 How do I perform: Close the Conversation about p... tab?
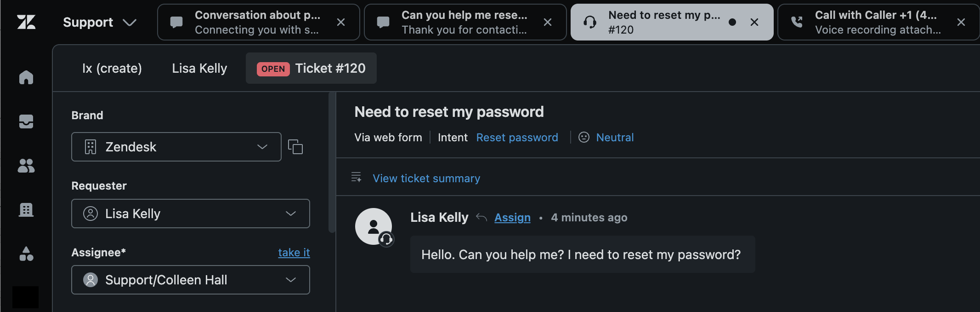(x=341, y=22)
